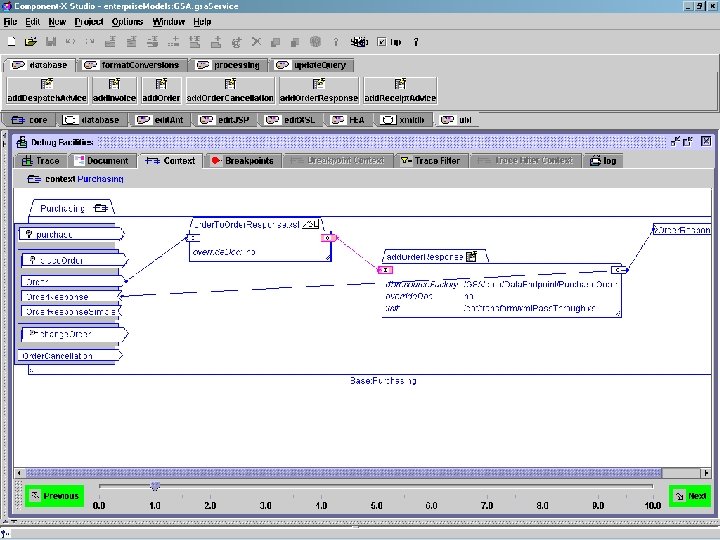Viewport: 720px width, 540px height.
Task: Select the purchase port in the diagram
Action: (71, 234)
